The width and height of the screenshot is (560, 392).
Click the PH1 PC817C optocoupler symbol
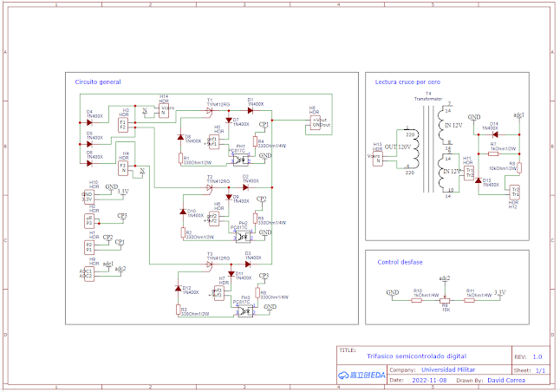[x=241, y=160]
